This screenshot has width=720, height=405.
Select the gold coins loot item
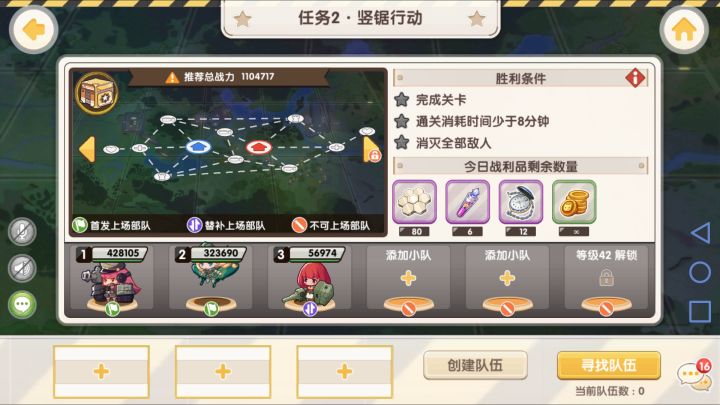point(574,202)
